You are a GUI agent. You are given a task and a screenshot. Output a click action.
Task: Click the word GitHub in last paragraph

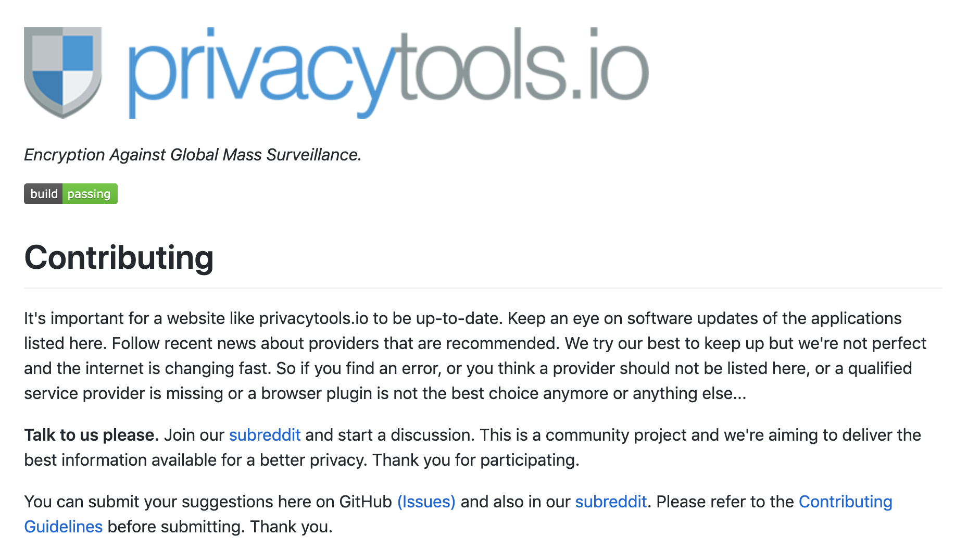(x=365, y=502)
